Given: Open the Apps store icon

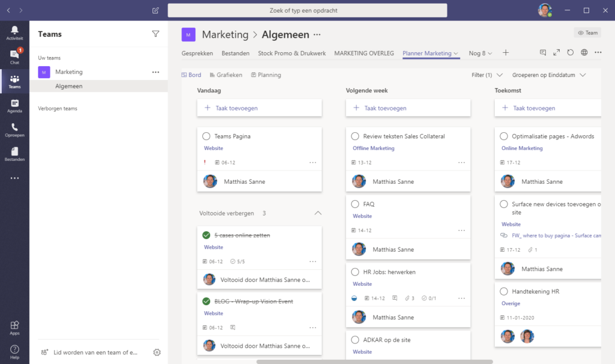Looking at the screenshot, I should pyautogui.click(x=14, y=328).
